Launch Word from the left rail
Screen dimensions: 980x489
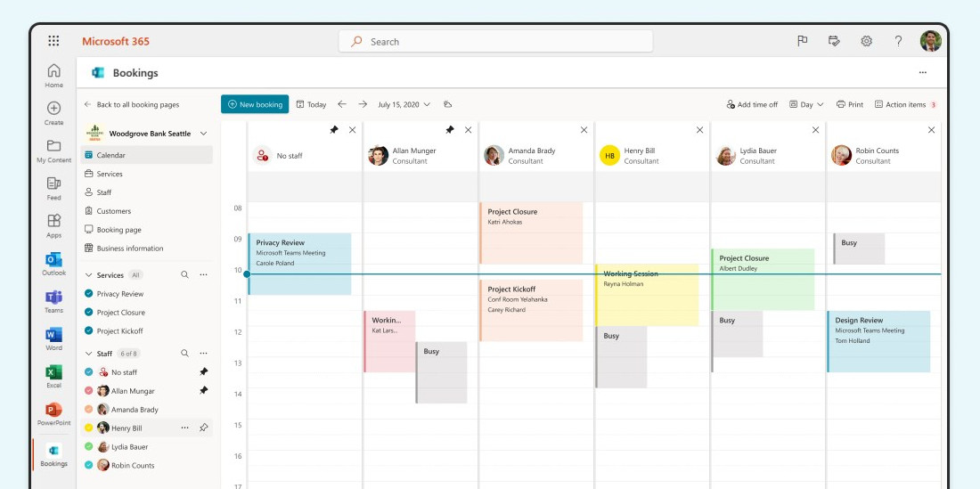pyautogui.click(x=53, y=338)
